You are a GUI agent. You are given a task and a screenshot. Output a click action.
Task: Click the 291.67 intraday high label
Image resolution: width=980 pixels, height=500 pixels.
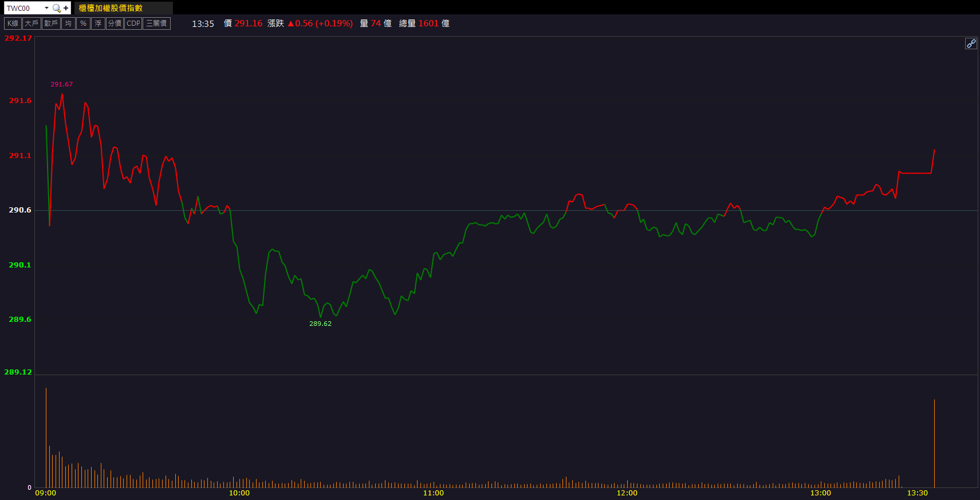coord(61,84)
